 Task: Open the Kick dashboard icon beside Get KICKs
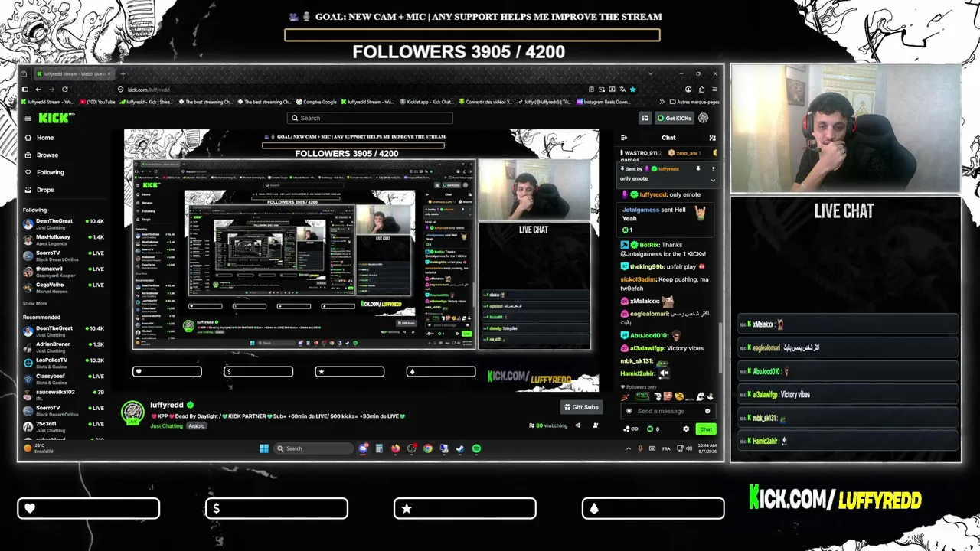tap(645, 118)
